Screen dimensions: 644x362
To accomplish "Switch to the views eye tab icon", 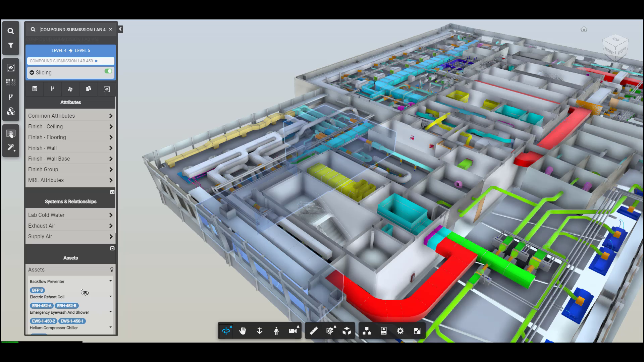I will pos(107,89).
